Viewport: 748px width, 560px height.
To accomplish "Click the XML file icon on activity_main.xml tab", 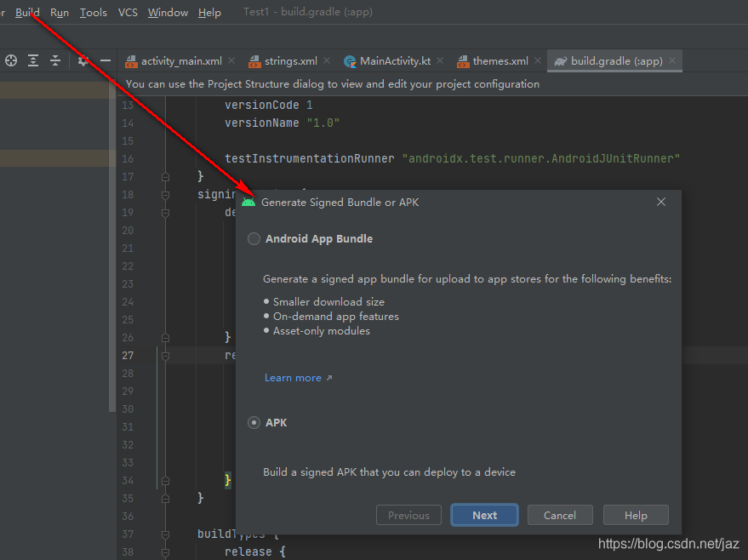I will 131,61.
